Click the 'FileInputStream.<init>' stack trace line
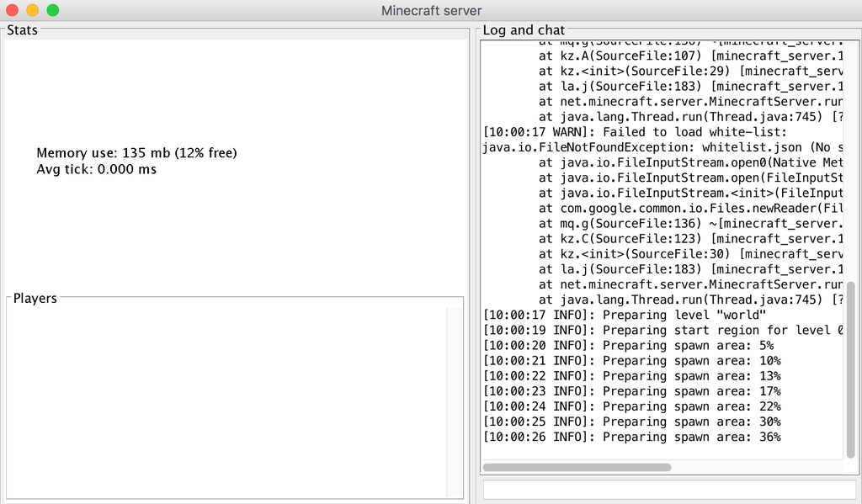862x504 pixels. [690, 193]
